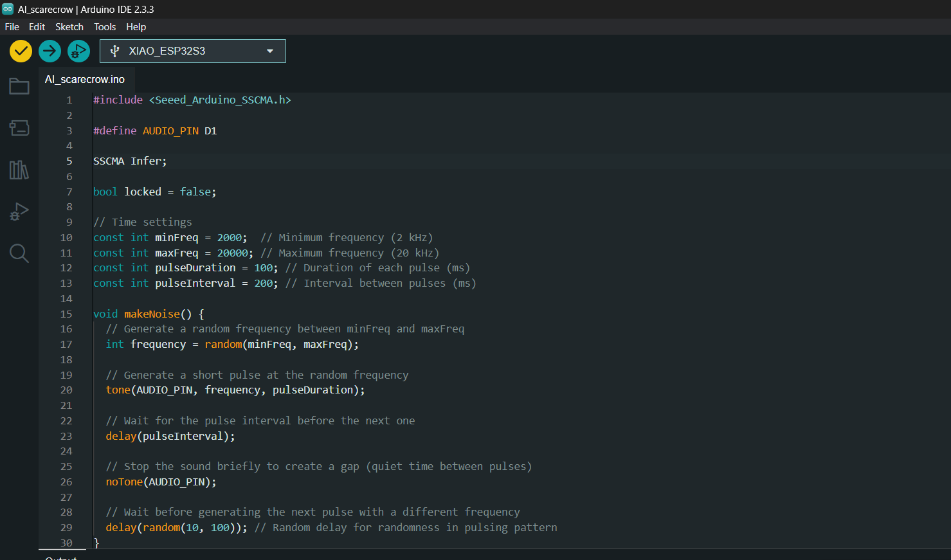
Task: Open the Tools menu
Action: pyautogui.click(x=105, y=26)
